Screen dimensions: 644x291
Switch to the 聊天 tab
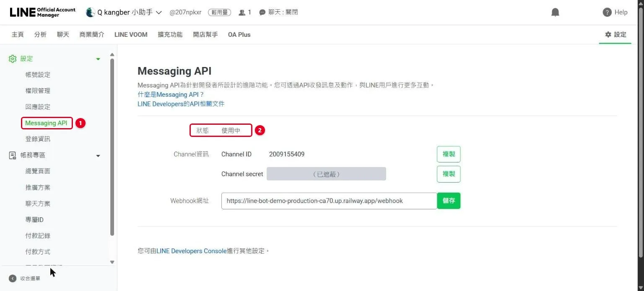click(x=63, y=35)
